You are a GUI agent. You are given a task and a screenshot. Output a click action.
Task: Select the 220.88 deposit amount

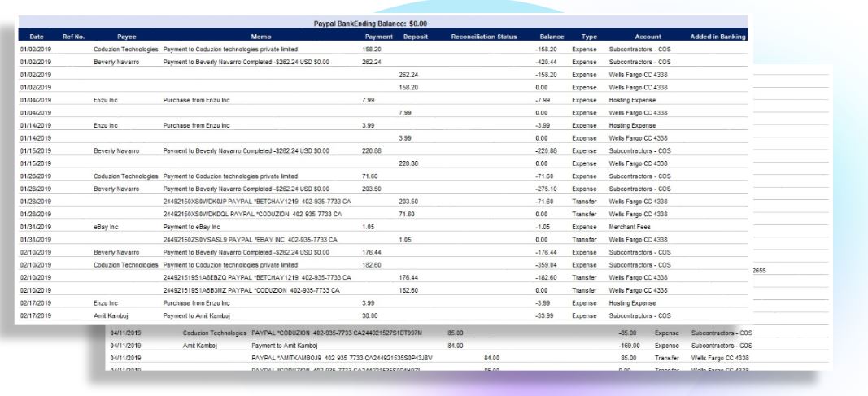coord(408,163)
